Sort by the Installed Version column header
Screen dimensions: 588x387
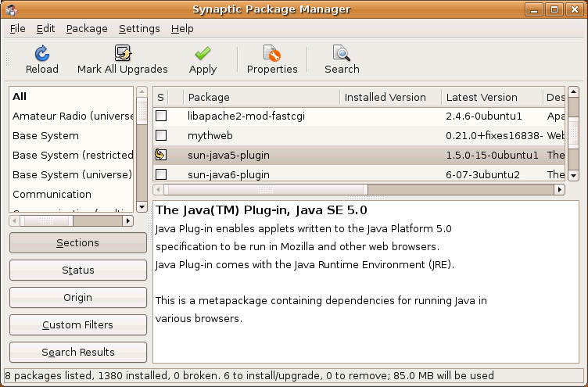(391, 98)
